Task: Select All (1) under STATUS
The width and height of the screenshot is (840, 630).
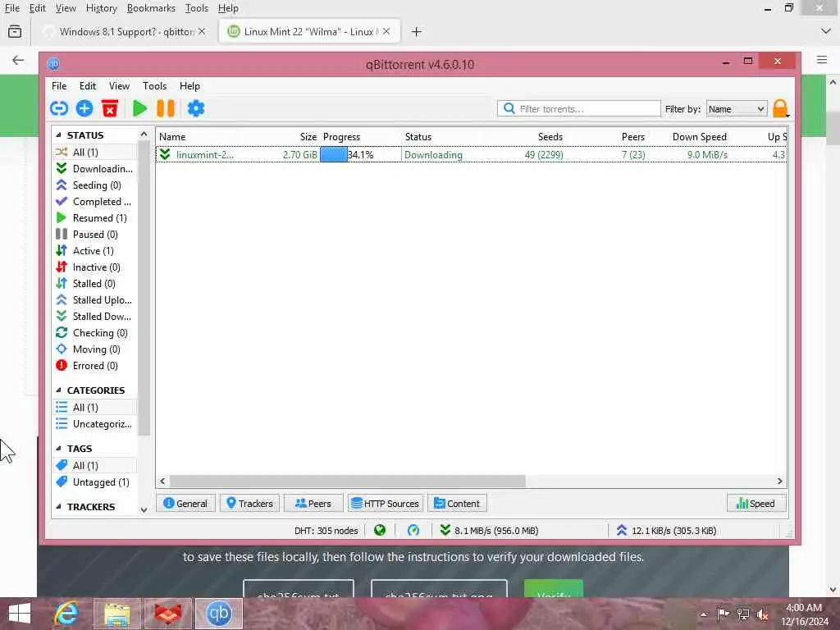Action: [x=95, y=152]
